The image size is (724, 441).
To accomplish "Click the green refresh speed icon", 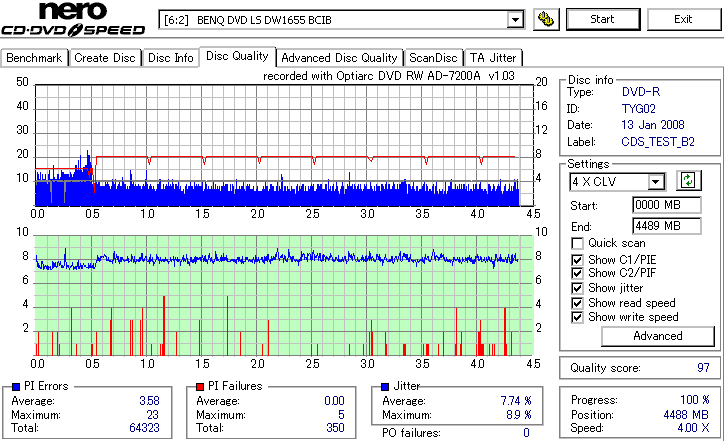I will (x=688, y=181).
